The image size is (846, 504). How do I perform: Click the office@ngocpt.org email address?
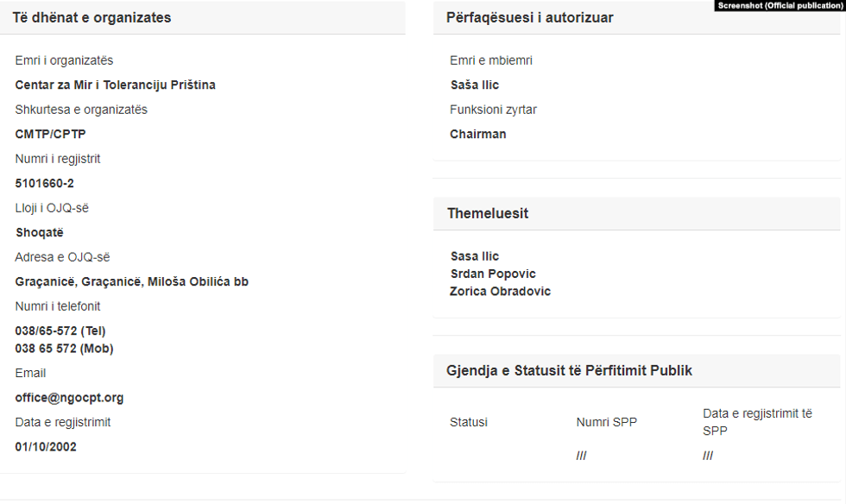69,398
